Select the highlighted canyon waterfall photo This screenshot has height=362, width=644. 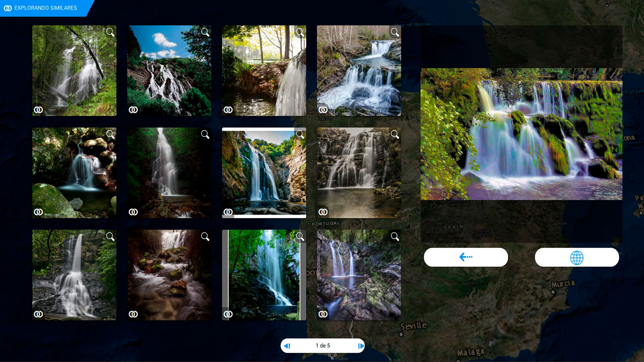click(x=264, y=173)
